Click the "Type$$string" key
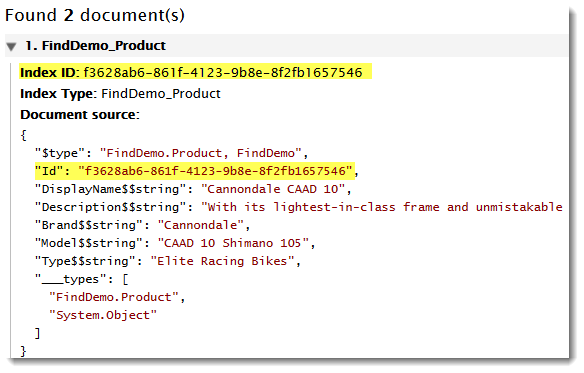Image resolution: width=584 pixels, height=373 pixels. click(85, 261)
